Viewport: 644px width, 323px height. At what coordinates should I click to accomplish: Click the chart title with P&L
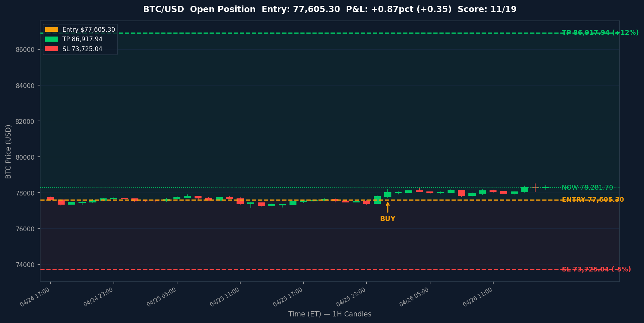[x=330, y=9]
